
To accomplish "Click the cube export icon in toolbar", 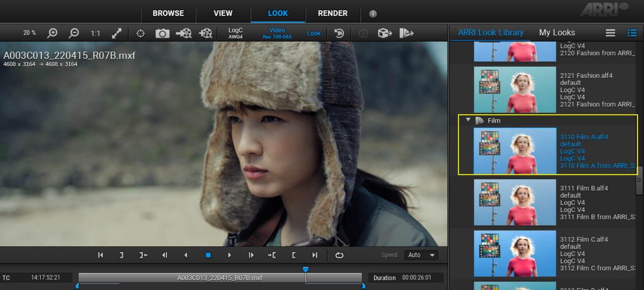I will [385, 33].
